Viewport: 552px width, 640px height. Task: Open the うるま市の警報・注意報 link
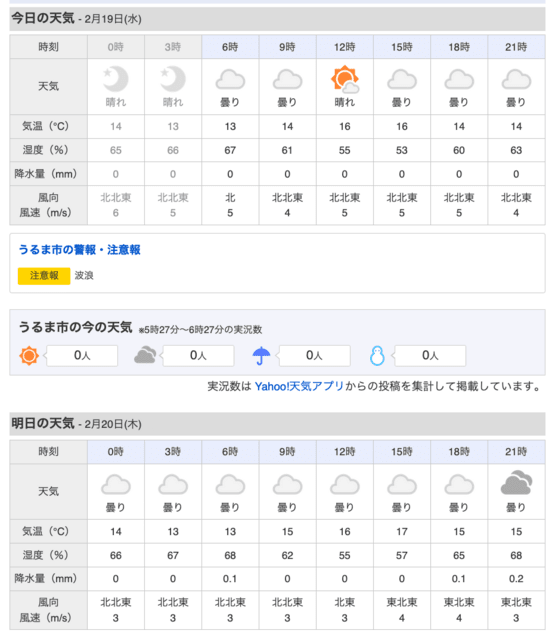[79, 250]
